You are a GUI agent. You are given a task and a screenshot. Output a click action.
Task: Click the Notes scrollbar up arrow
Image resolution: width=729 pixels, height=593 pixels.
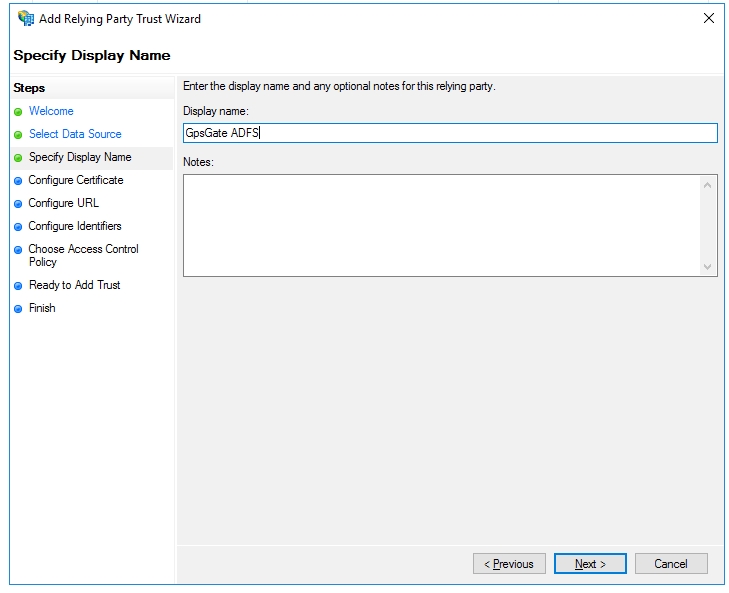coord(708,185)
